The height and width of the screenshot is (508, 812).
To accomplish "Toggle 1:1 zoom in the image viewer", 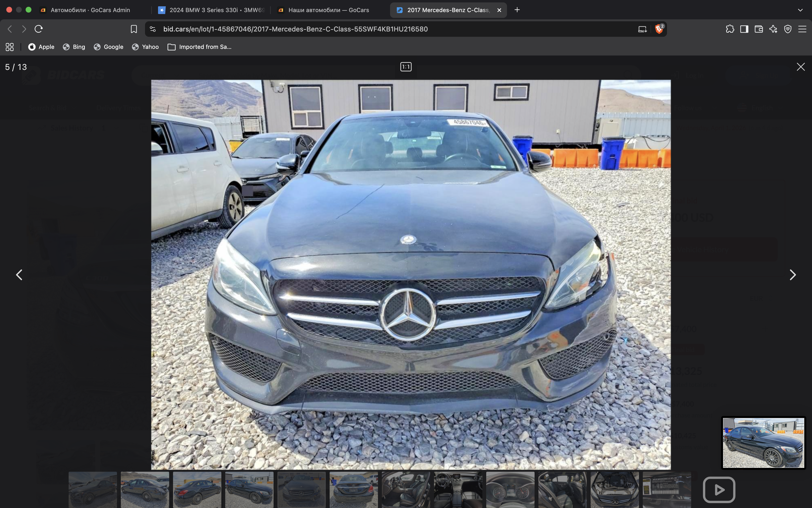I will (x=406, y=67).
